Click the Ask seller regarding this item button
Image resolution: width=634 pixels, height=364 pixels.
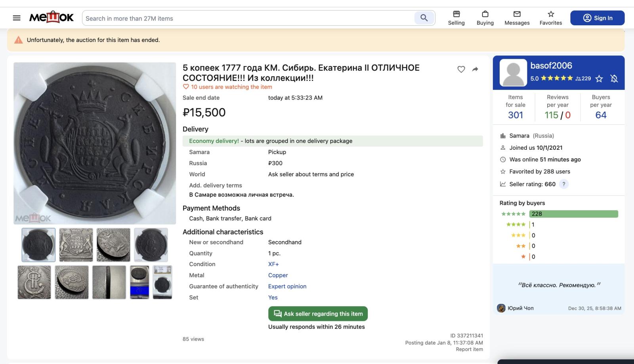(x=318, y=314)
